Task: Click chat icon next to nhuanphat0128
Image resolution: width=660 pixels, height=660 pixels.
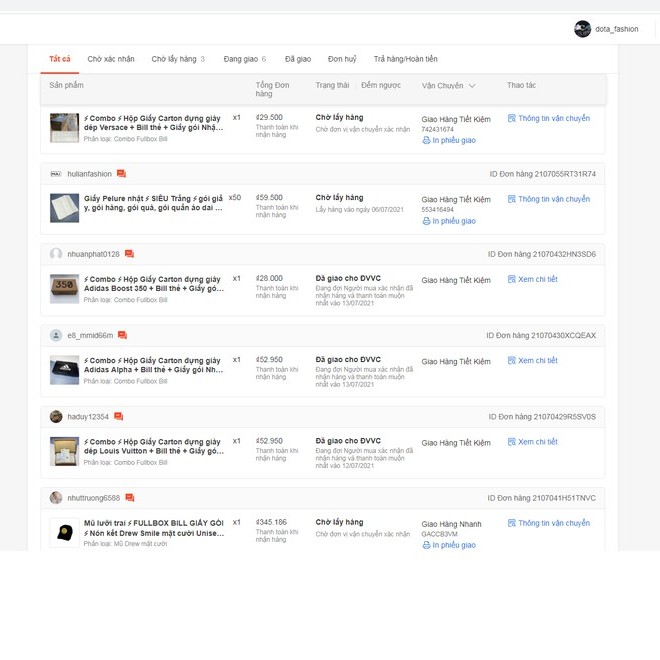Action: click(x=129, y=254)
